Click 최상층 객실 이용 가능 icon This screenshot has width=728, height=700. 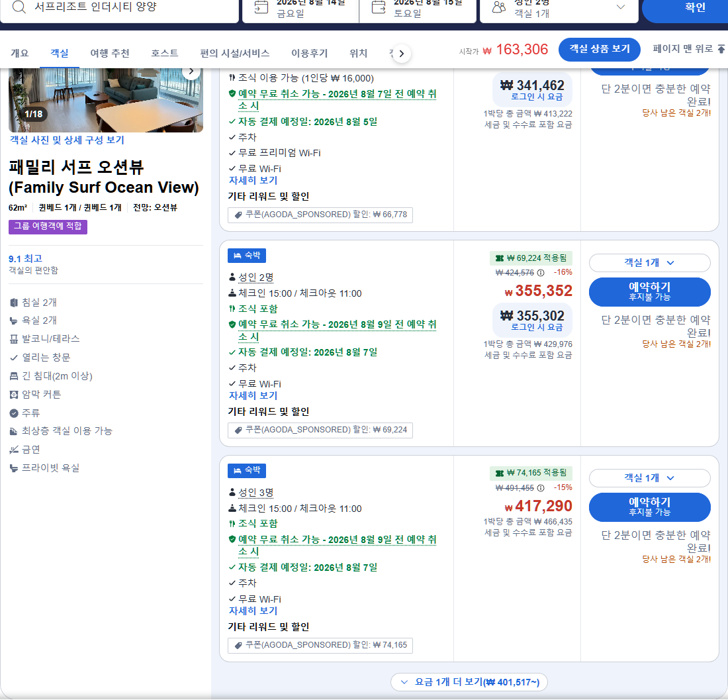click(x=14, y=432)
